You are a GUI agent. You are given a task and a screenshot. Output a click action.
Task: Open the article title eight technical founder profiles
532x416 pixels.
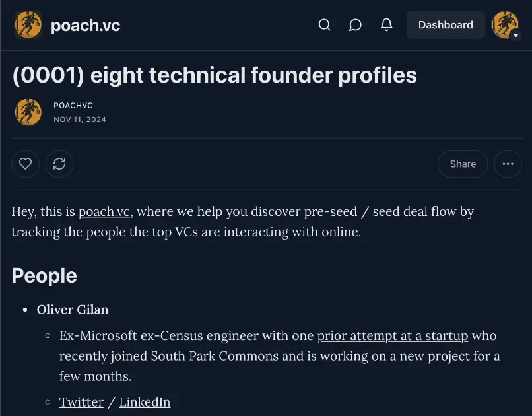click(215, 75)
